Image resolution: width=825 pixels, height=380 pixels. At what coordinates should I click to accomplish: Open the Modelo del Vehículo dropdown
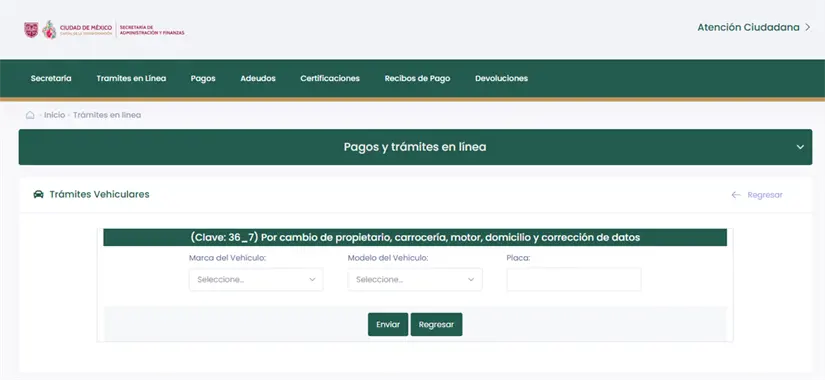415,279
